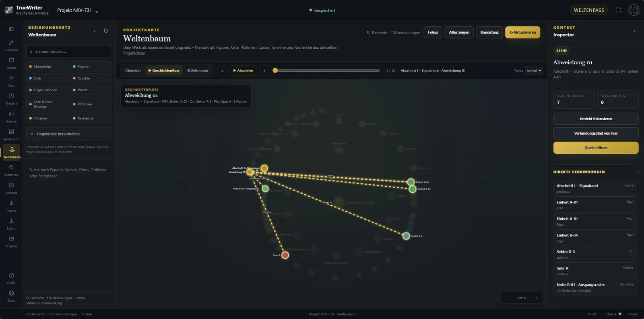This screenshot has width=644, height=319.
Task: Toggle the Plotlinien filter
Action: pyautogui.click(x=91, y=104)
